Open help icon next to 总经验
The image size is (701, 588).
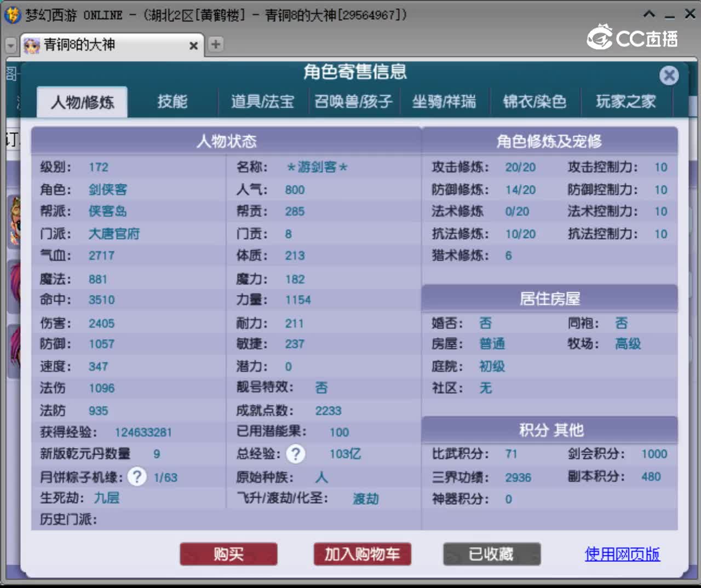(296, 453)
